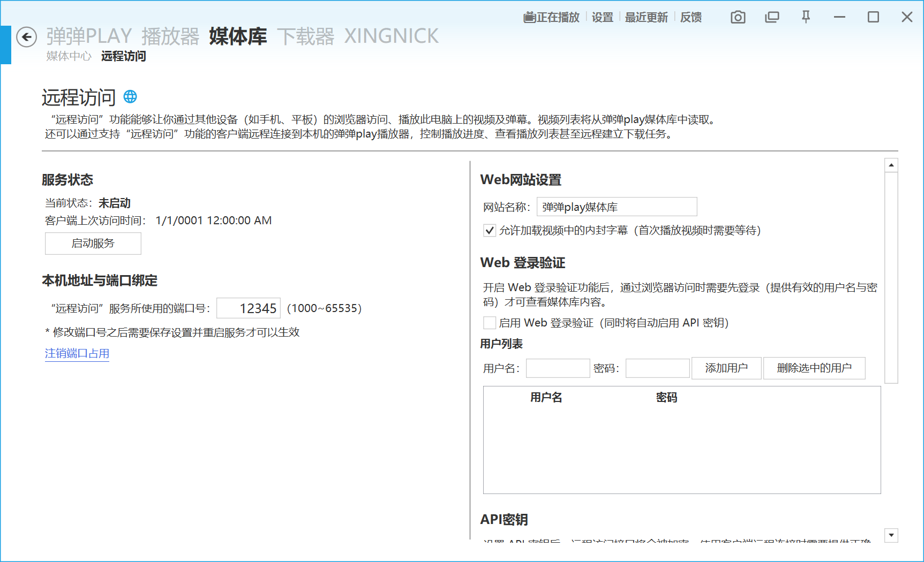Open the 正在播放 now playing item
This screenshot has width=924, height=562.
click(x=552, y=17)
